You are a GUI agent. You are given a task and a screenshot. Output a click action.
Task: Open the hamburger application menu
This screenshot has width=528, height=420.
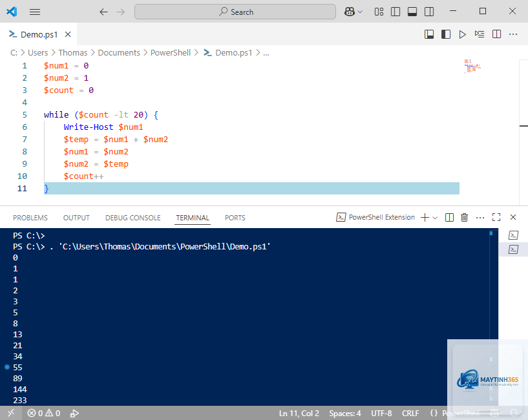pos(35,12)
